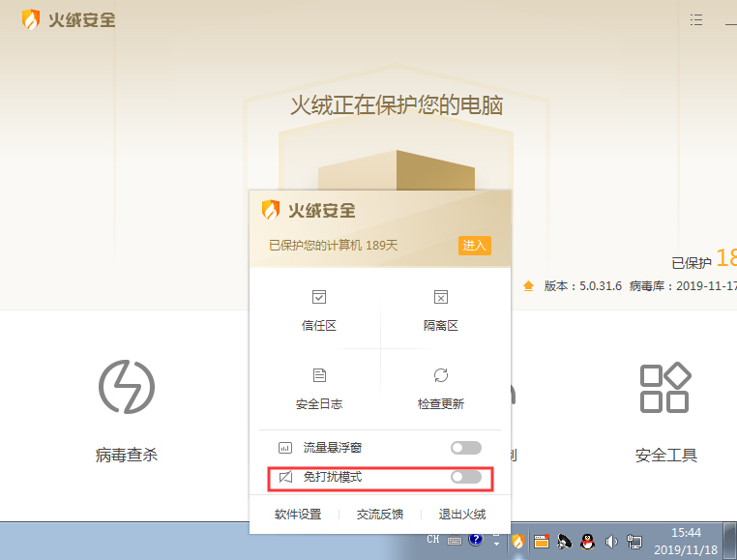Click the CH input language indicator

[433, 540]
